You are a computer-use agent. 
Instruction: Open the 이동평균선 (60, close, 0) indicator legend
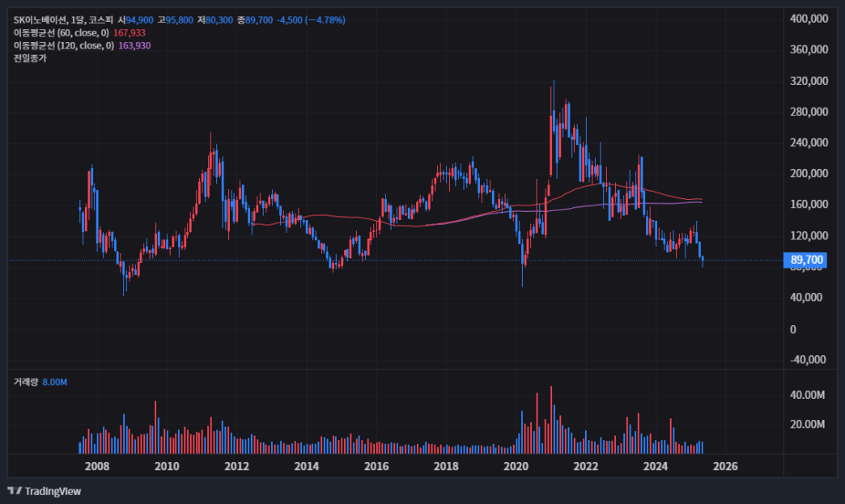pyautogui.click(x=62, y=33)
